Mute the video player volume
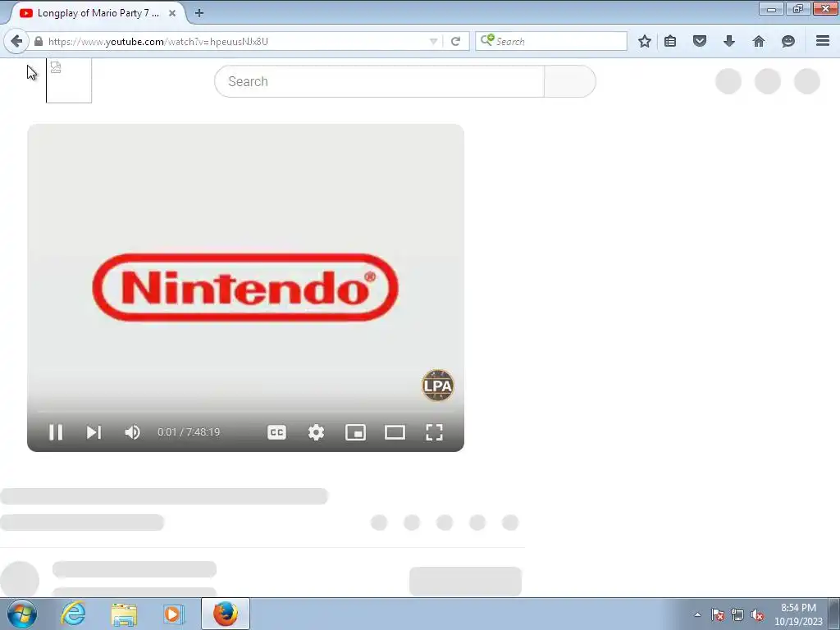 [132, 432]
